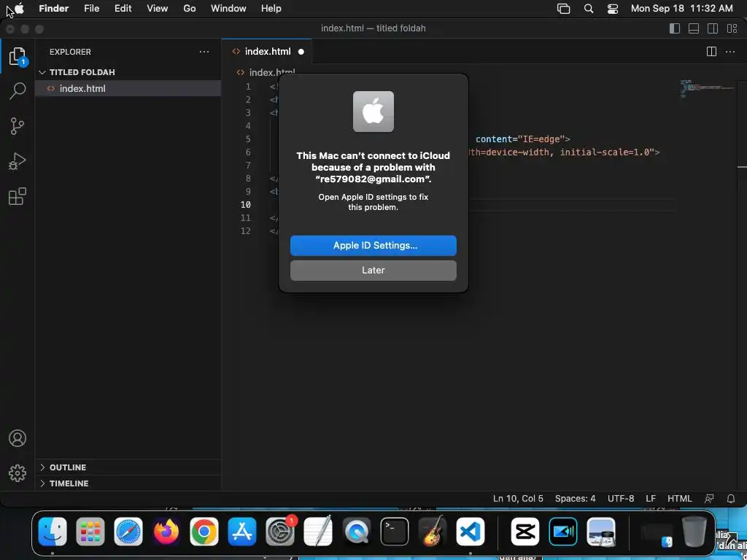Open App Store from the Dock

click(x=242, y=532)
